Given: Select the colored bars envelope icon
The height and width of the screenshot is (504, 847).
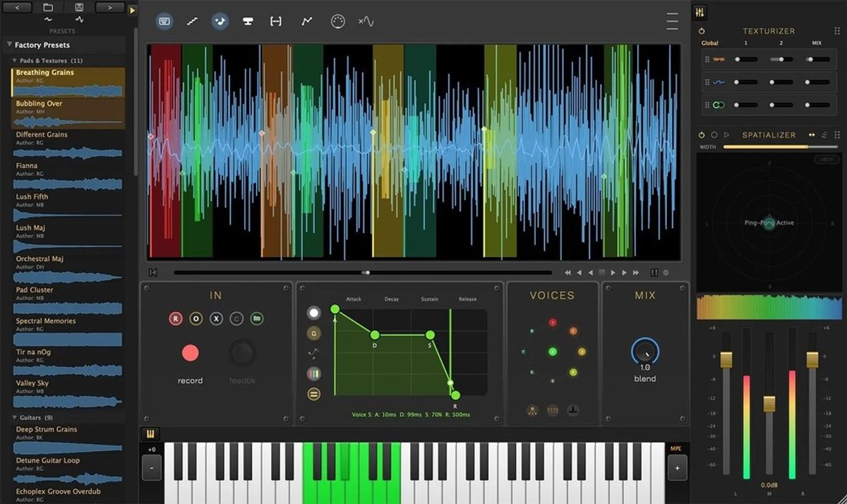Looking at the screenshot, I should tap(313, 373).
